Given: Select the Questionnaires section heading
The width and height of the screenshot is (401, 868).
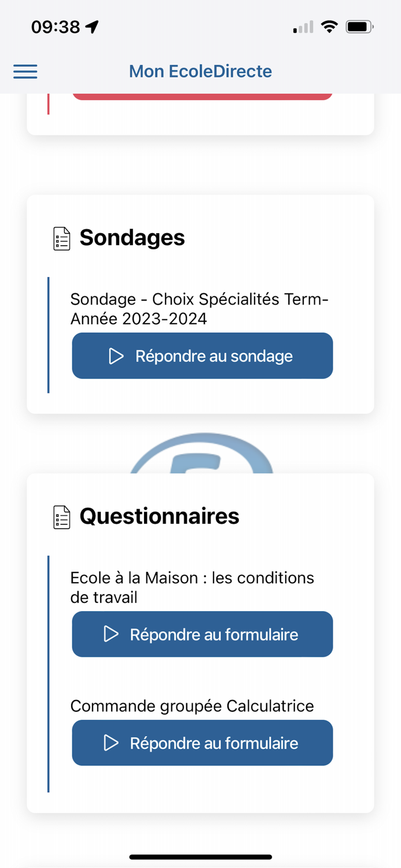Looking at the screenshot, I should pos(160,516).
